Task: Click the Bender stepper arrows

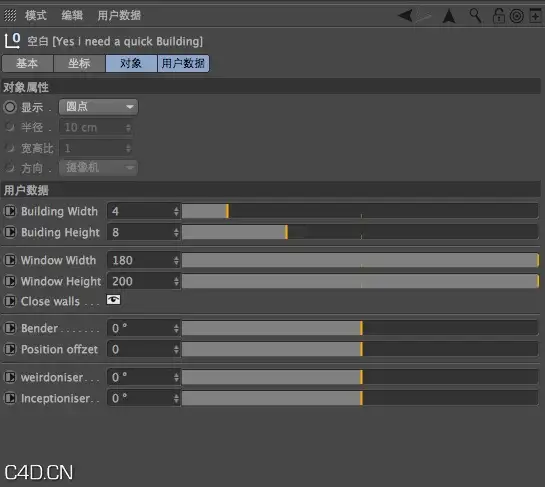Action: tap(176, 328)
